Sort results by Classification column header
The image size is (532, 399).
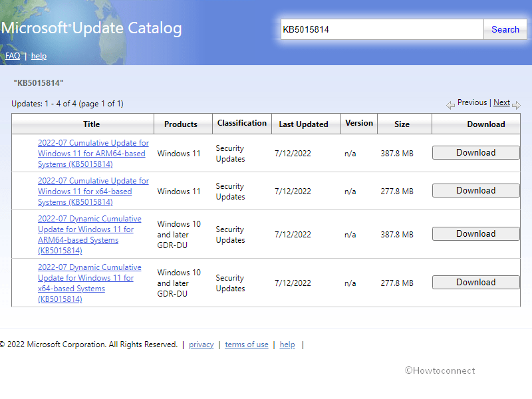pos(242,123)
